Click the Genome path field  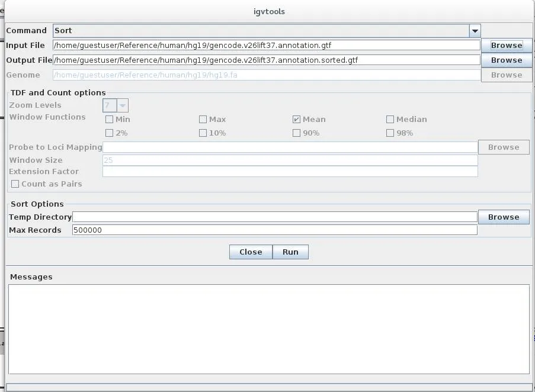point(267,75)
